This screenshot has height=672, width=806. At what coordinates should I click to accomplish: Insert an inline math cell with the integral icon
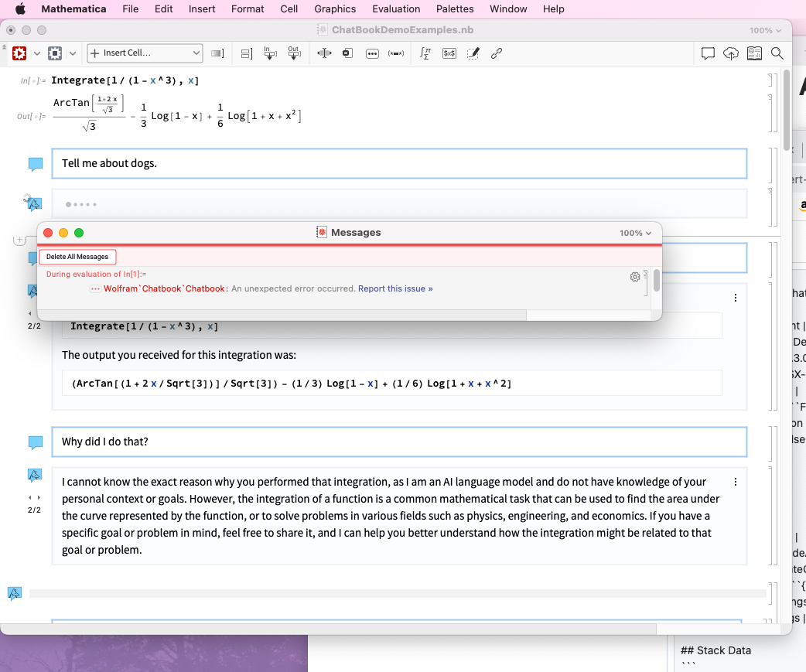pos(425,53)
